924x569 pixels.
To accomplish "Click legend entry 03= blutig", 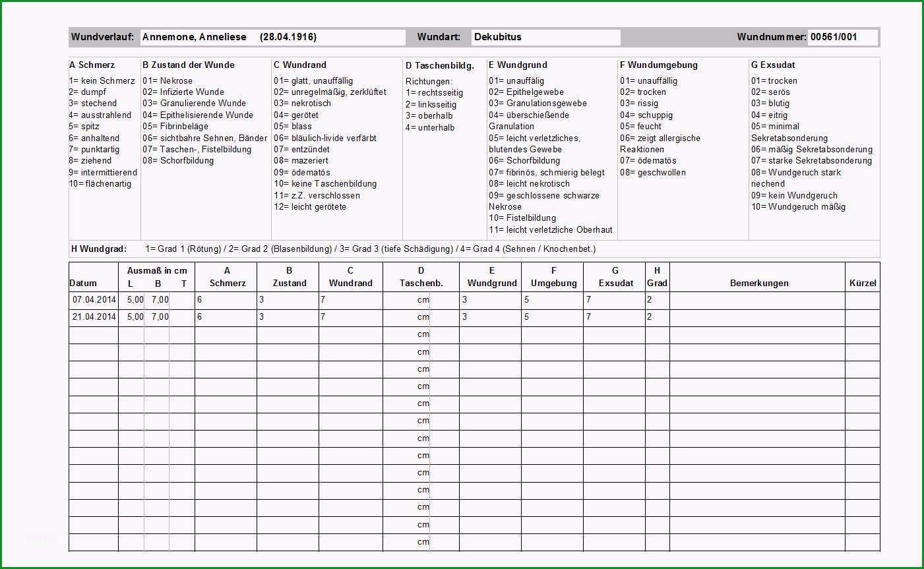I will pos(770,104).
